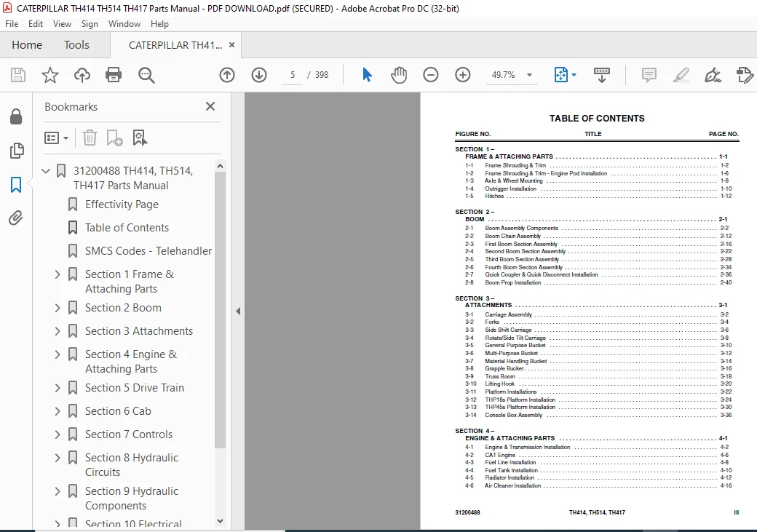The width and height of the screenshot is (757, 532).
Task: Collapse 31200488 TH414 Parts Manual bookmark
Action: [x=46, y=170]
